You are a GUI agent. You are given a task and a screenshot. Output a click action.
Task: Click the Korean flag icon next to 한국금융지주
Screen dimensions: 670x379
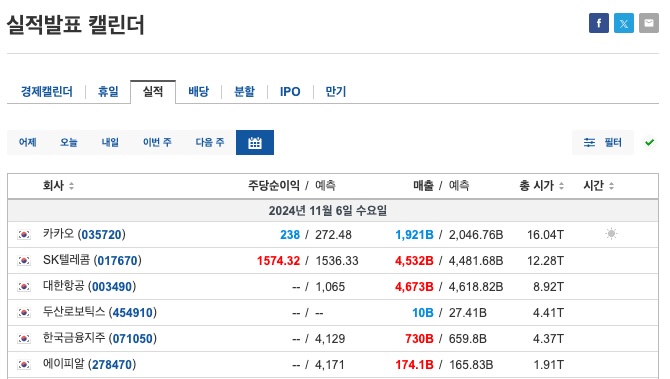coord(24,339)
